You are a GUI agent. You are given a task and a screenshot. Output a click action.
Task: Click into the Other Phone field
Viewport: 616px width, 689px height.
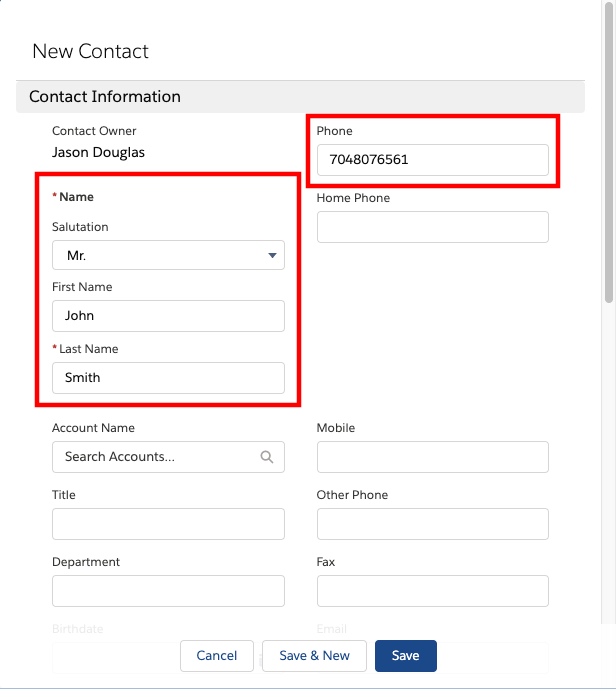click(433, 524)
